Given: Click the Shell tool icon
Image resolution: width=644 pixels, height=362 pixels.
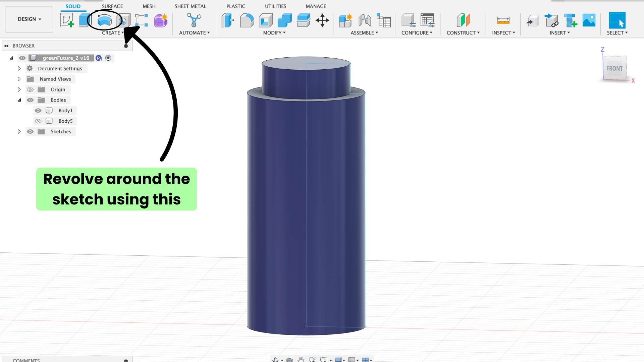Looking at the screenshot, I should 266,20.
